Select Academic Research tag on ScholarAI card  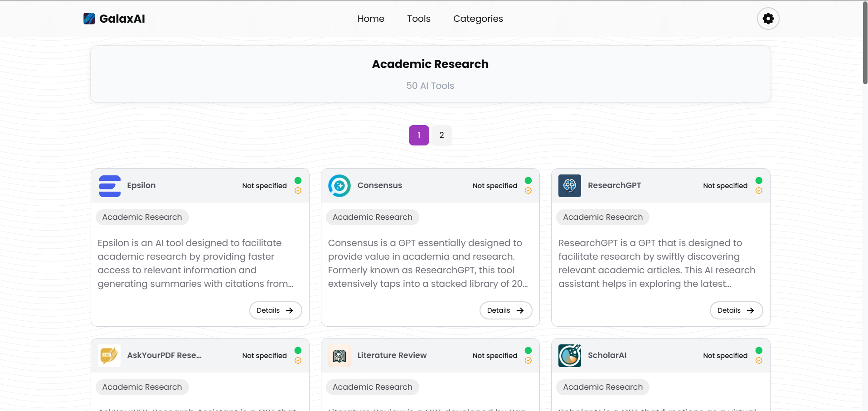(603, 387)
